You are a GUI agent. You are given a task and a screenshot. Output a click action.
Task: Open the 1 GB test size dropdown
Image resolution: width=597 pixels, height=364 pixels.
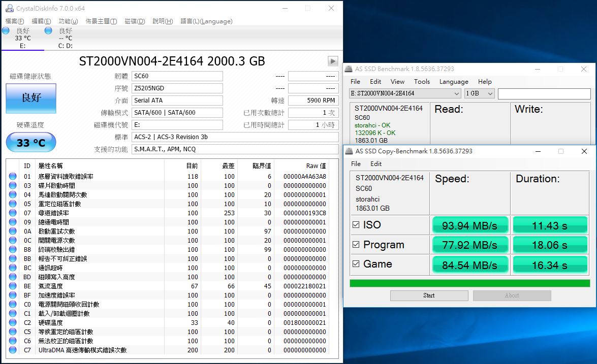point(479,93)
